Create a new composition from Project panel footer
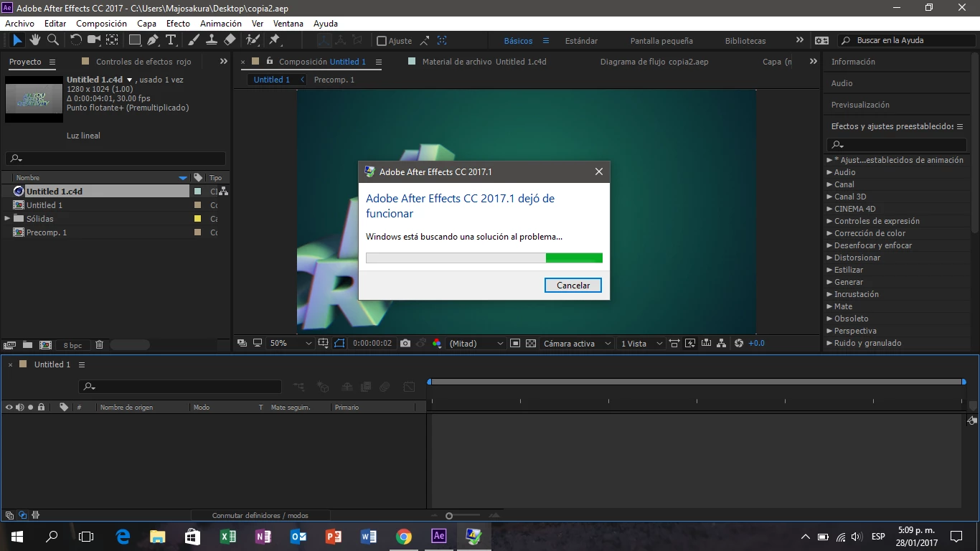 (x=45, y=345)
